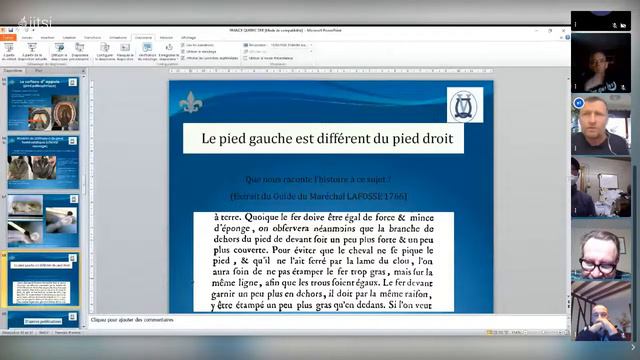Switch to Création ribbon tab
This screenshot has width=640, height=360.
coord(69,38)
